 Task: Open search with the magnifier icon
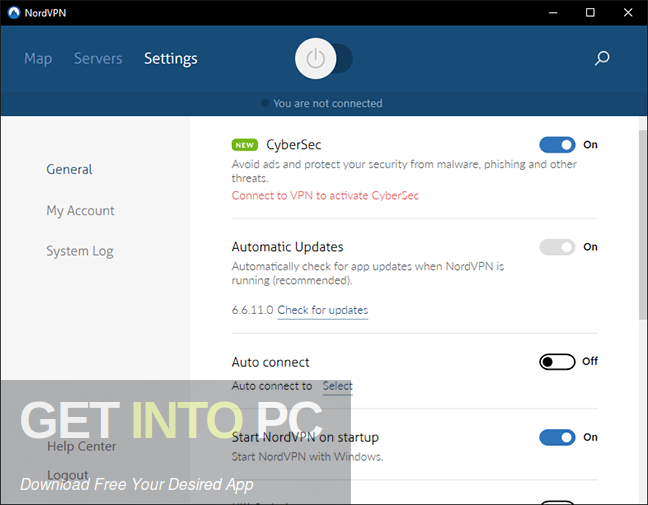tap(602, 59)
